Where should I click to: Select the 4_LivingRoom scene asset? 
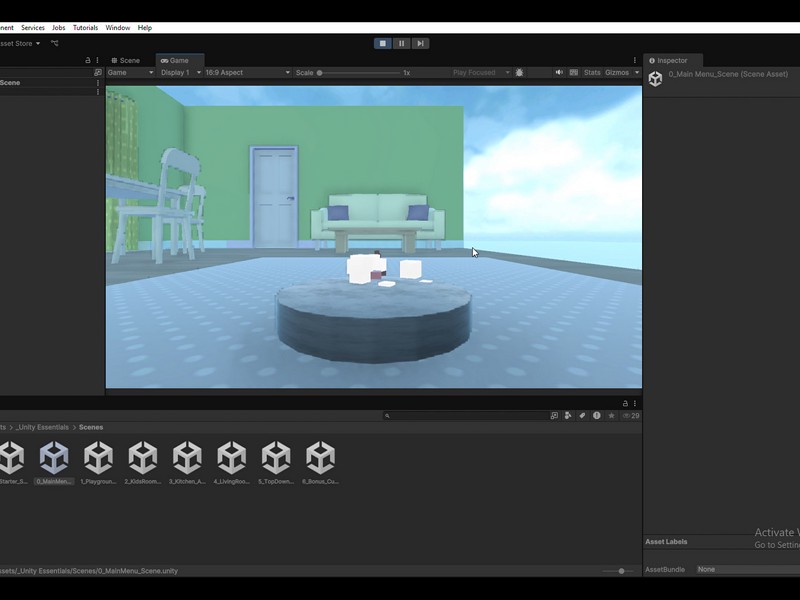(x=231, y=460)
